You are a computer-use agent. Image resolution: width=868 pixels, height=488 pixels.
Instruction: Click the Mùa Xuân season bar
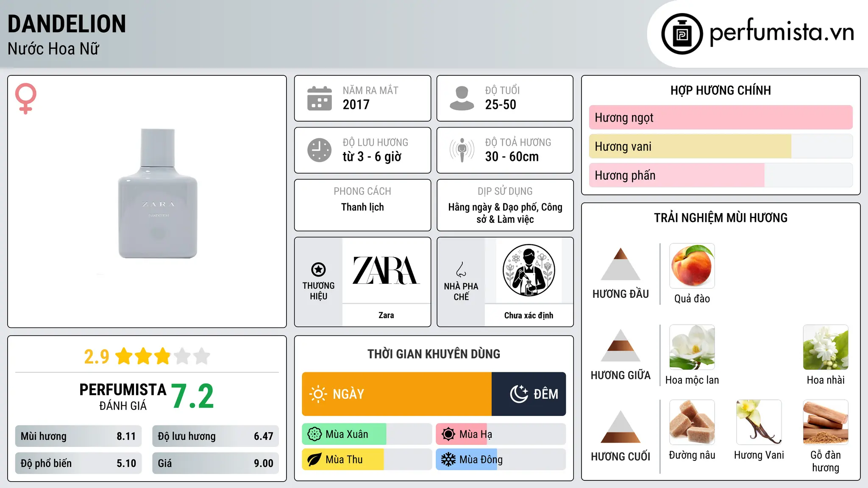click(367, 434)
